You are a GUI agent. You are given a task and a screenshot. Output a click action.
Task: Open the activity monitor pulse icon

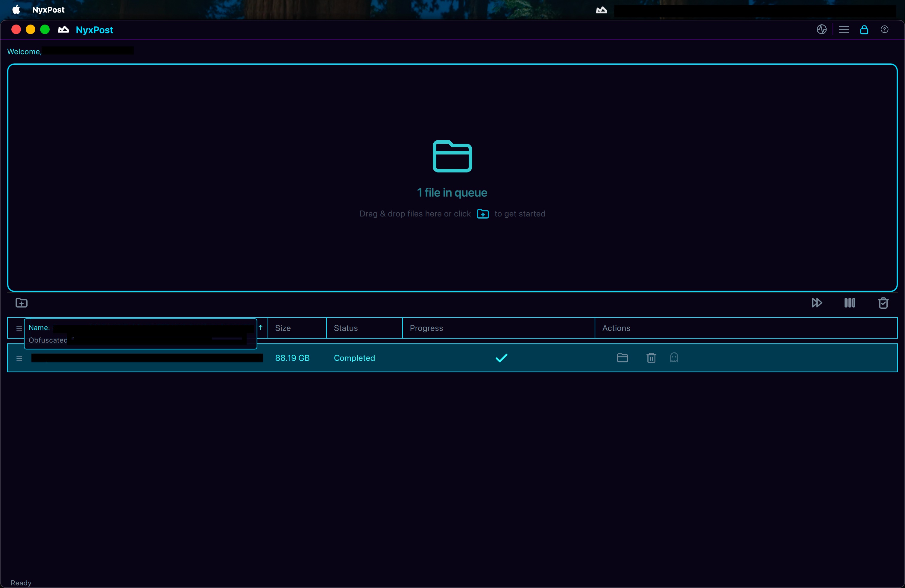coord(821,29)
